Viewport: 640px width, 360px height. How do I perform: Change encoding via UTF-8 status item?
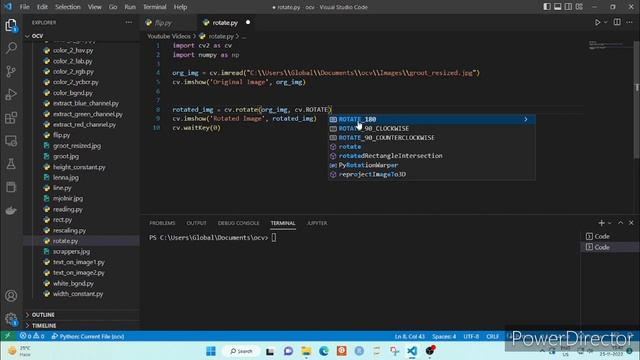(x=471, y=336)
